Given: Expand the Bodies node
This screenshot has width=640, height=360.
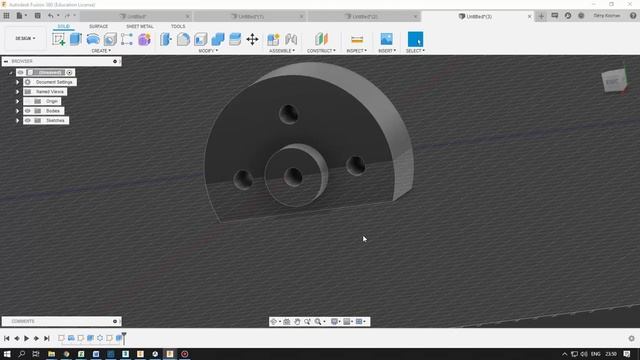Looking at the screenshot, I should coord(18,111).
